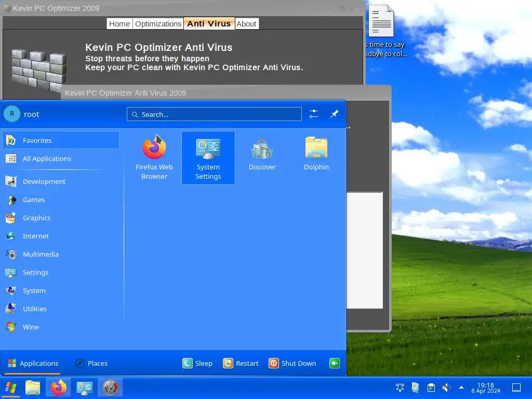The height and width of the screenshot is (399, 532).
Task: Launch Firefox Web Browser from Favorites
Action: (154, 158)
